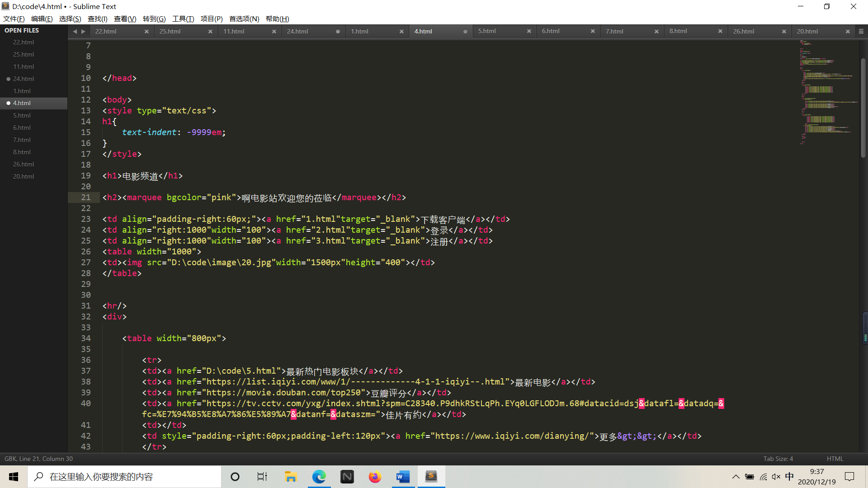Click the Microsoft Word taskbar icon
Screen dimensions: 868x488
point(402,477)
